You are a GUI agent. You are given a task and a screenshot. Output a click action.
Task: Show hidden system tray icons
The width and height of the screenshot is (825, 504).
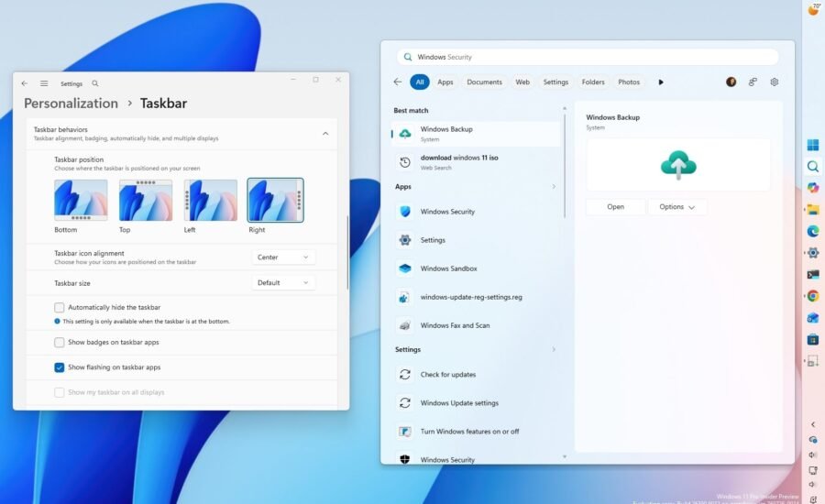tap(813, 424)
